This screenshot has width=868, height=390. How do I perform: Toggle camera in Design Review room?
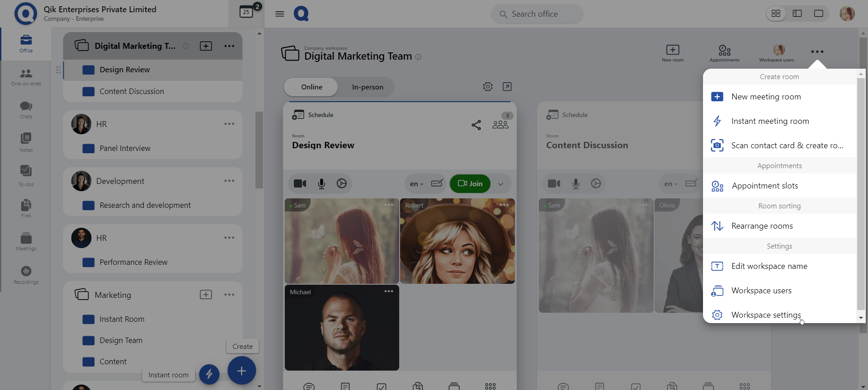[300, 183]
